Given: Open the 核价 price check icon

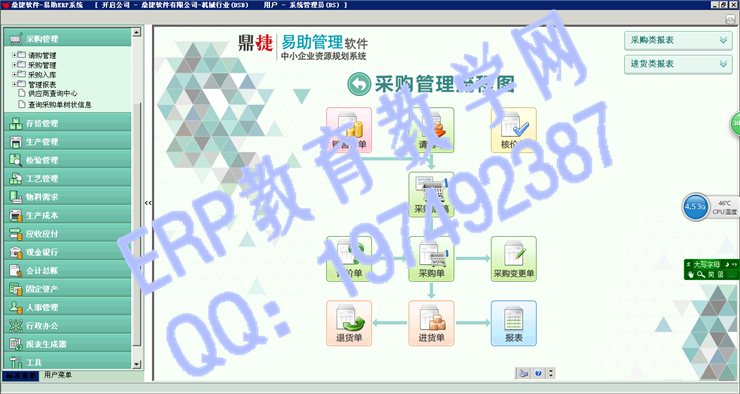Looking at the screenshot, I should 513,130.
